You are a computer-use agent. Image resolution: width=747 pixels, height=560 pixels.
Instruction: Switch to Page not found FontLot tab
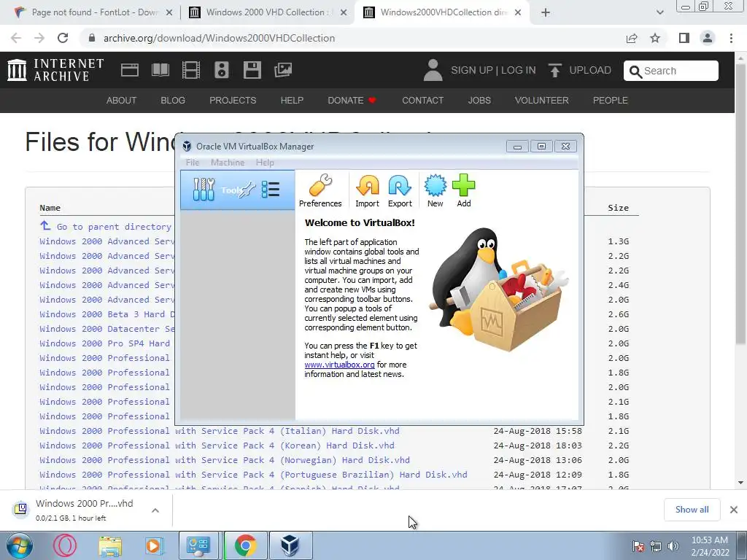tap(93, 12)
